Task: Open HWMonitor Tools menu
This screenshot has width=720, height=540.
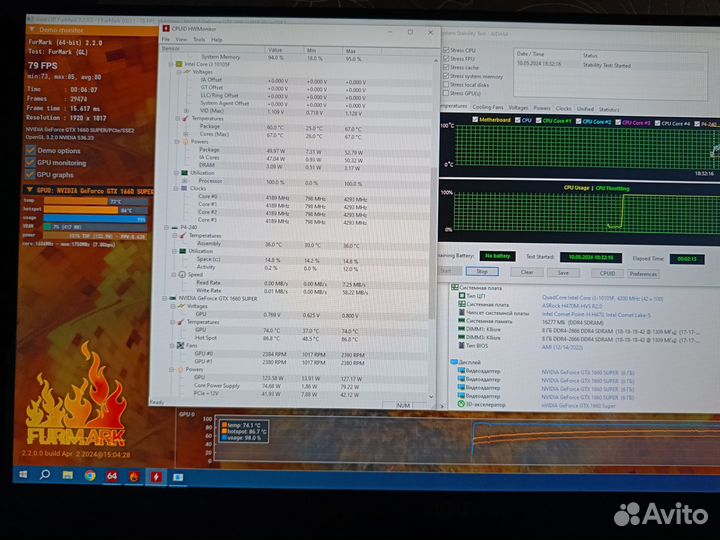Action: (199, 39)
